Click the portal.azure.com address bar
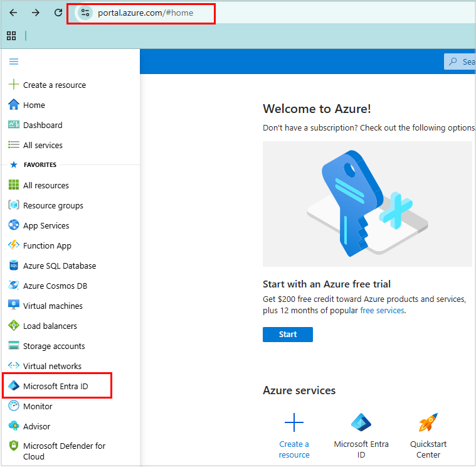Viewport: 476px width, 467px height. 145,13
